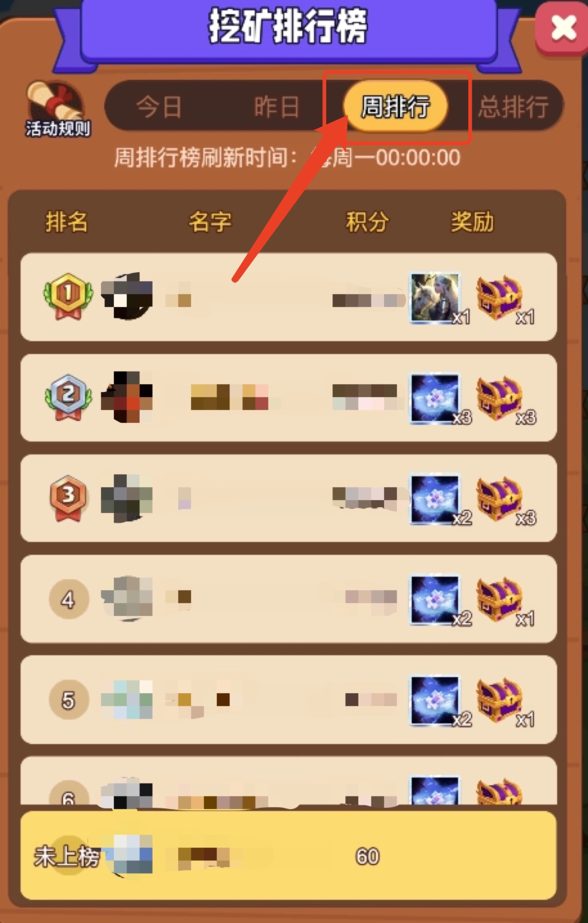Open the rank 1 player avatar

pos(127,297)
